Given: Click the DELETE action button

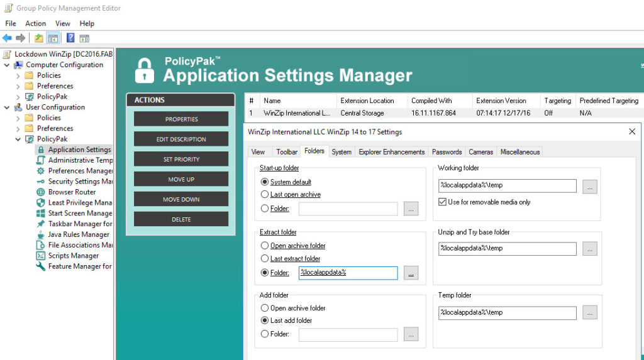Looking at the screenshot, I should (x=181, y=219).
